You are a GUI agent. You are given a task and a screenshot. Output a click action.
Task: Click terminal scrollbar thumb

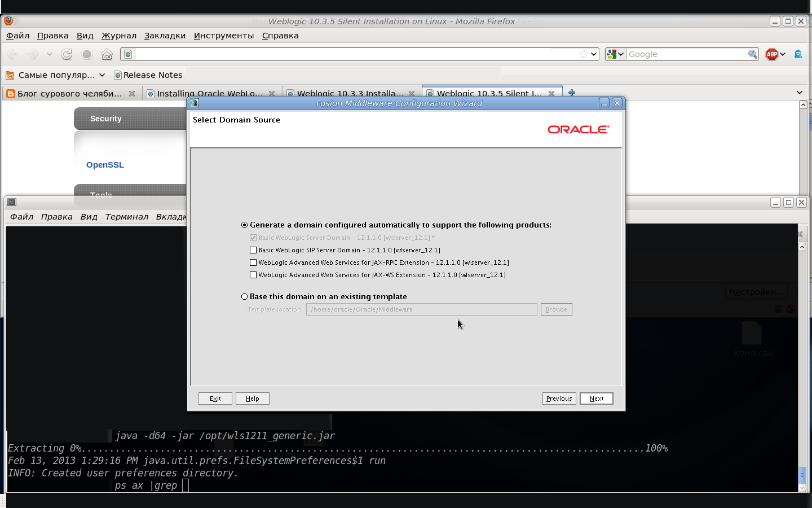click(x=802, y=475)
